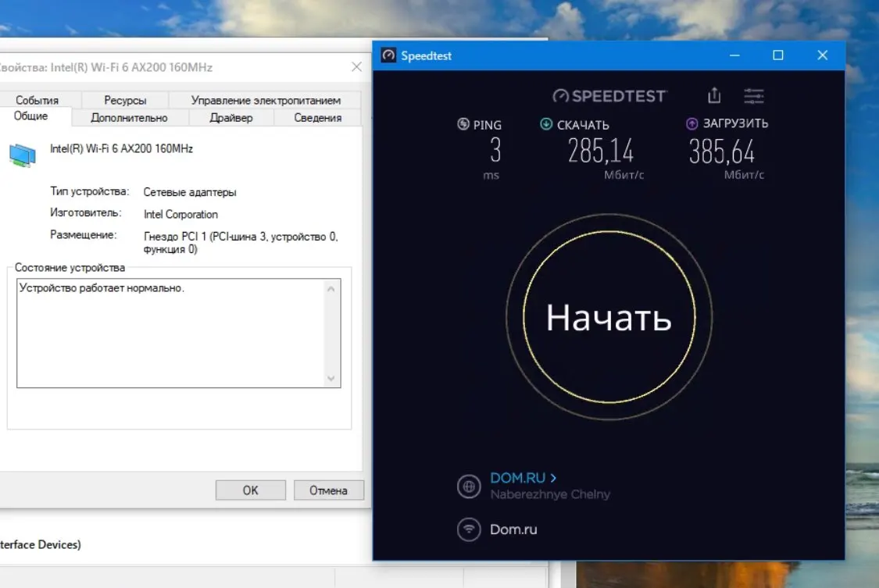Click the status box scroll up arrow
The image size is (879, 588).
[331, 289]
